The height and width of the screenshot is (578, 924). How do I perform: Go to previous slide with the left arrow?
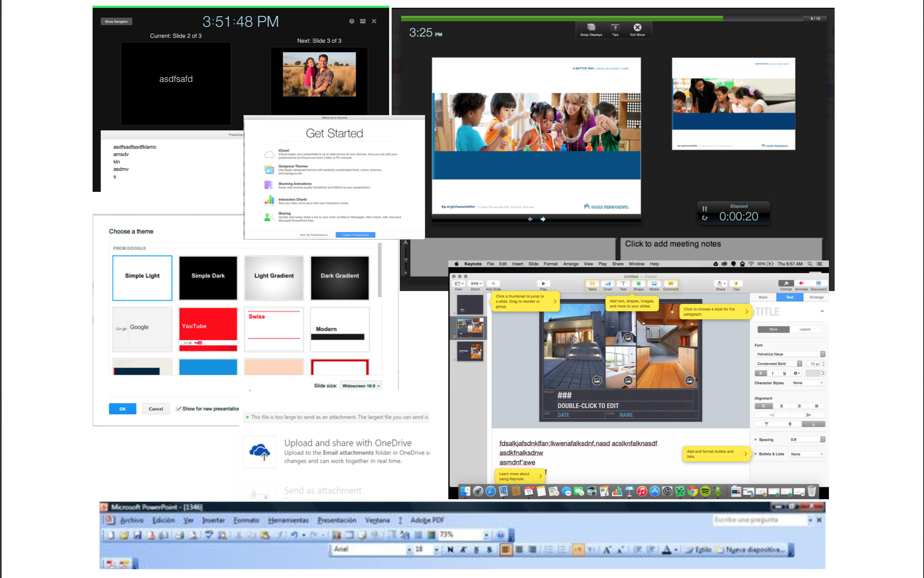click(x=530, y=219)
